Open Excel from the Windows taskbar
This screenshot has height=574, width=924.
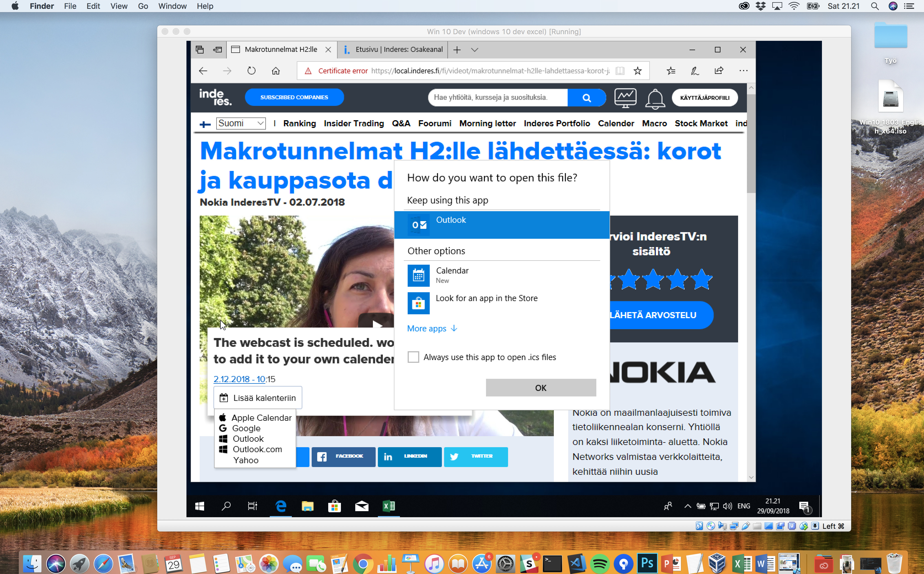389,506
